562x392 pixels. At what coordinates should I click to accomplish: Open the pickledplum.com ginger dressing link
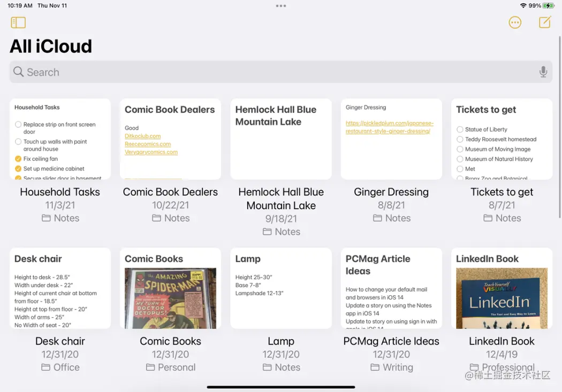[390, 127]
